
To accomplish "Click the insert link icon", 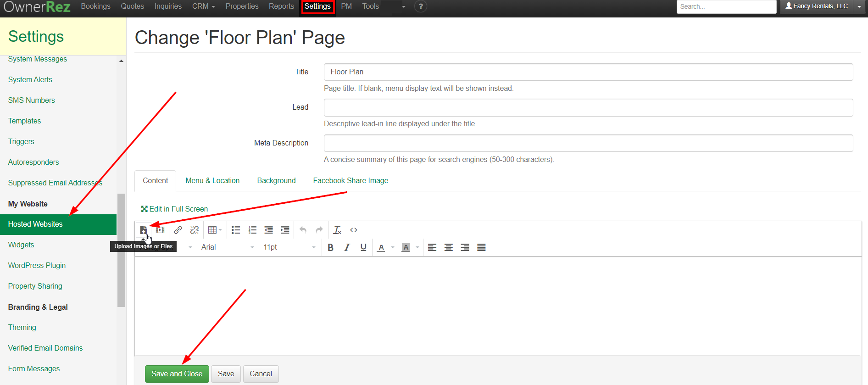I will [178, 230].
